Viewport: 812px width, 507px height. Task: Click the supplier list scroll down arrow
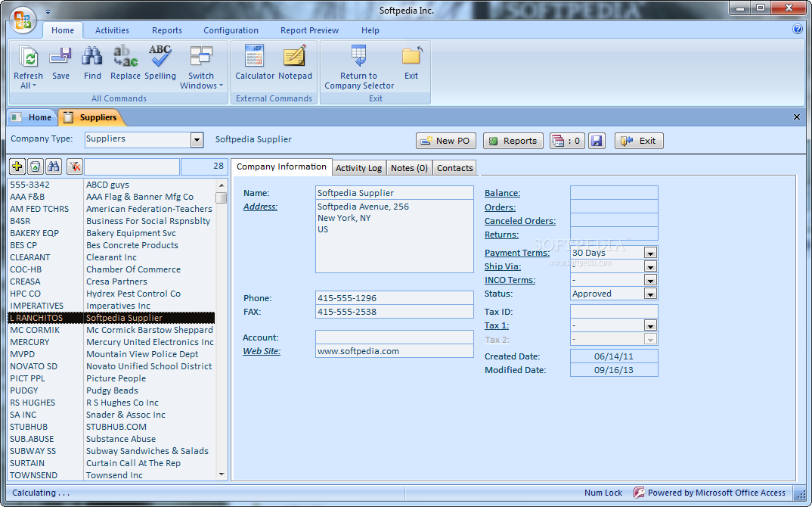tap(222, 474)
